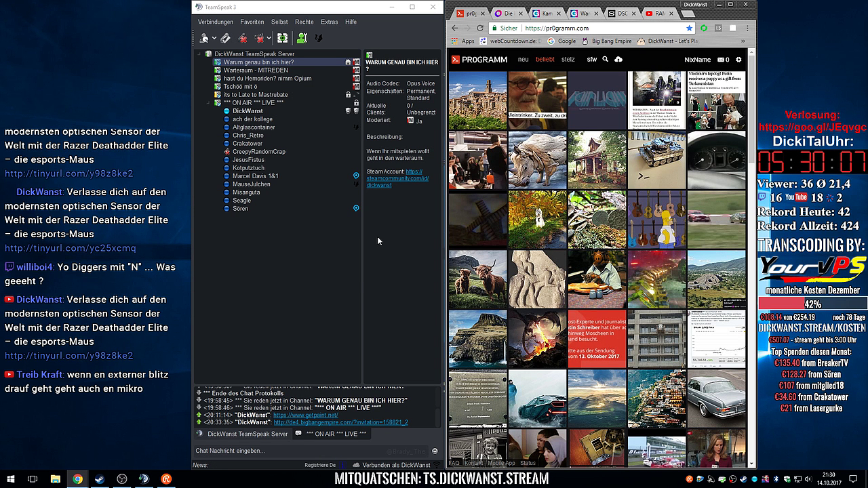This screenshot has height=488, width=868.
Task: Click the pr0gramm upload cloud icon
Action: (x=618, y=60)
